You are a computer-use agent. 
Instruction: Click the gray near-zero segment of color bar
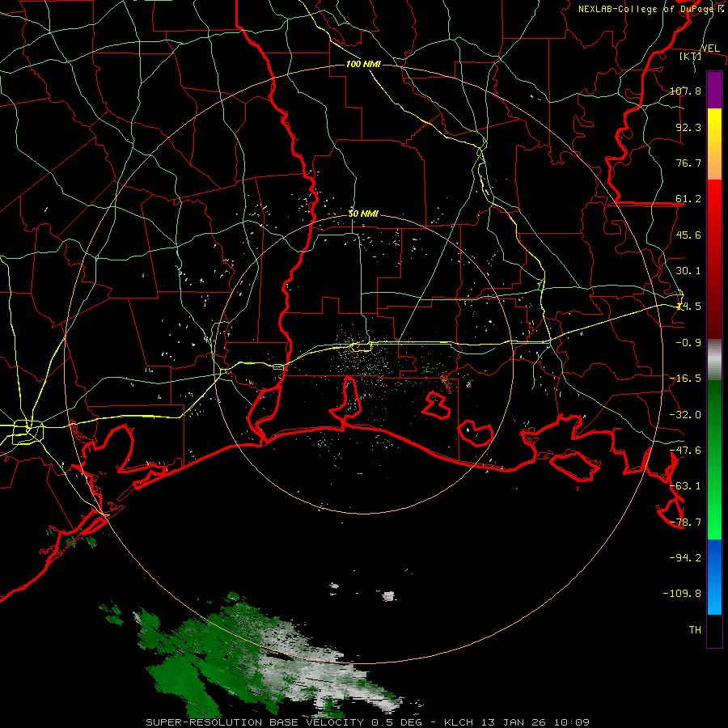(x=714, y=360)
